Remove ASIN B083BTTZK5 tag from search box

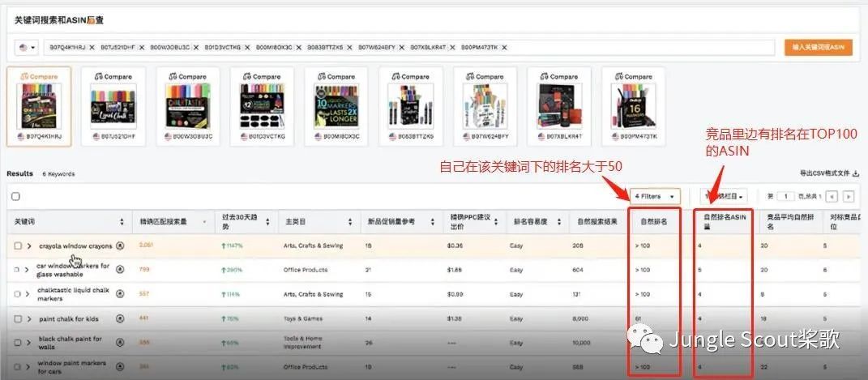349,48
